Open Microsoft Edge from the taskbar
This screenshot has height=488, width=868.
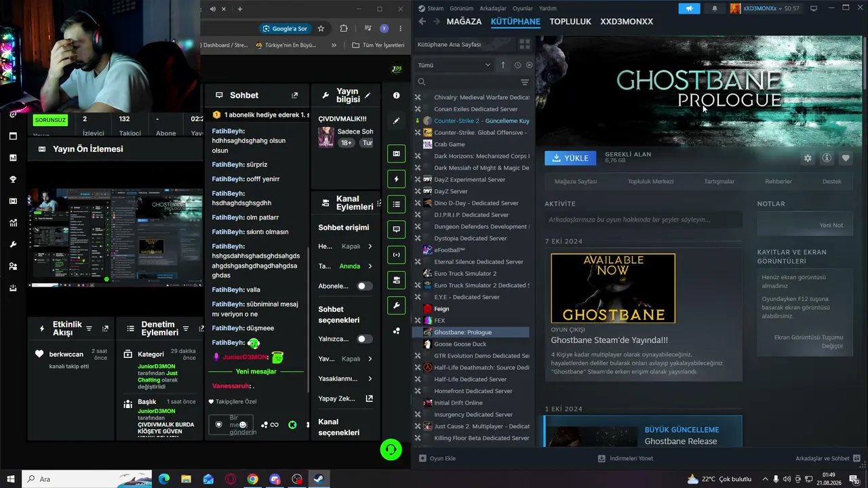[163, 479]
